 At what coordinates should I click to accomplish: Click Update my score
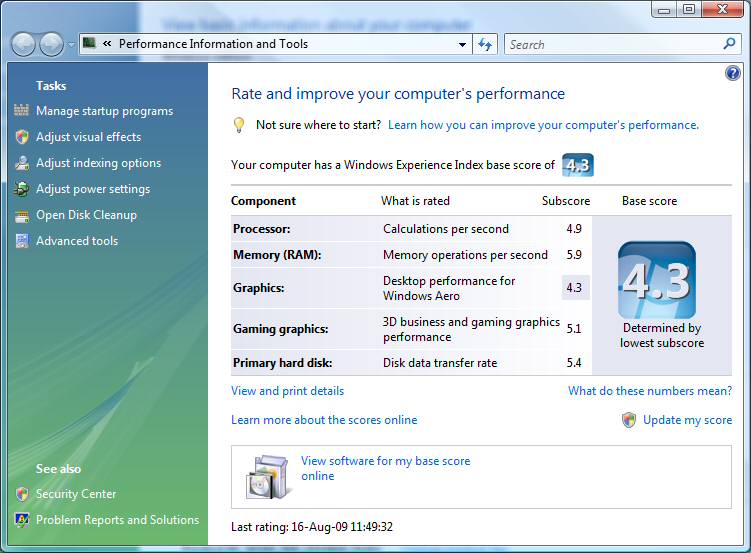point(687,420)
